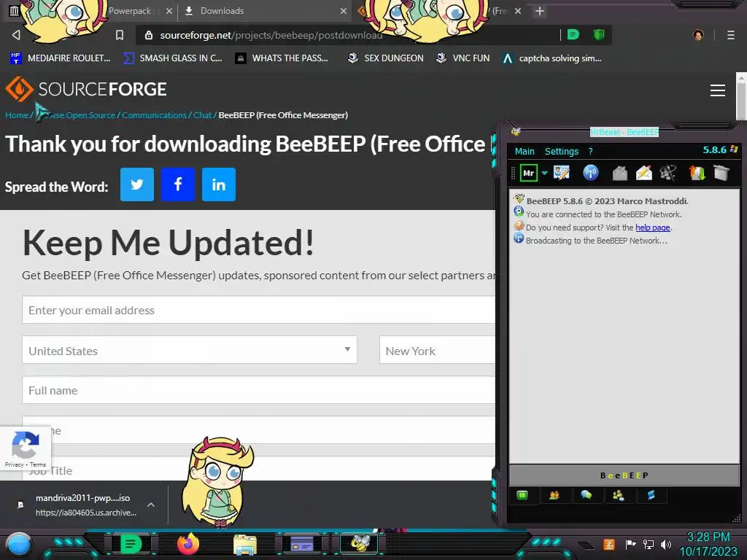This screenshot has height=560, width=747.
Task: Open the BeeBEEP question mark help menu
Action: 591,152
